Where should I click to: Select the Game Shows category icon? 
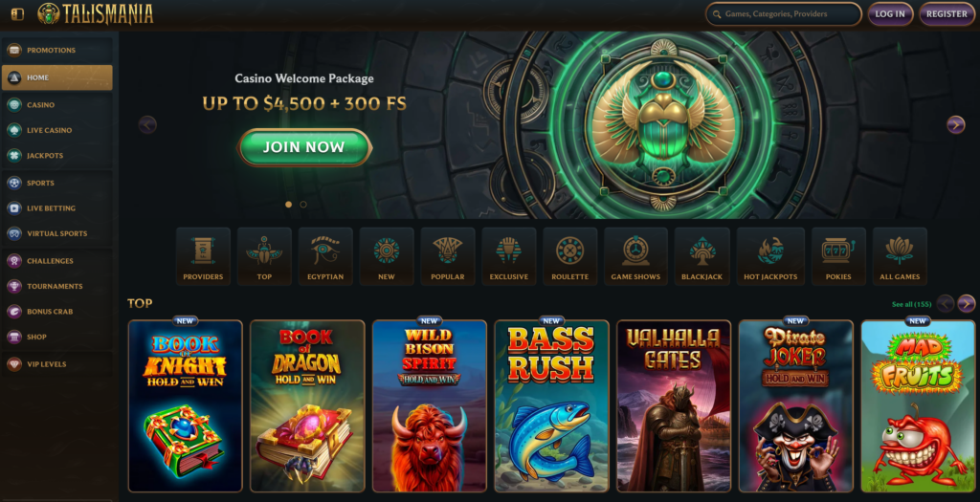point(635,256)
